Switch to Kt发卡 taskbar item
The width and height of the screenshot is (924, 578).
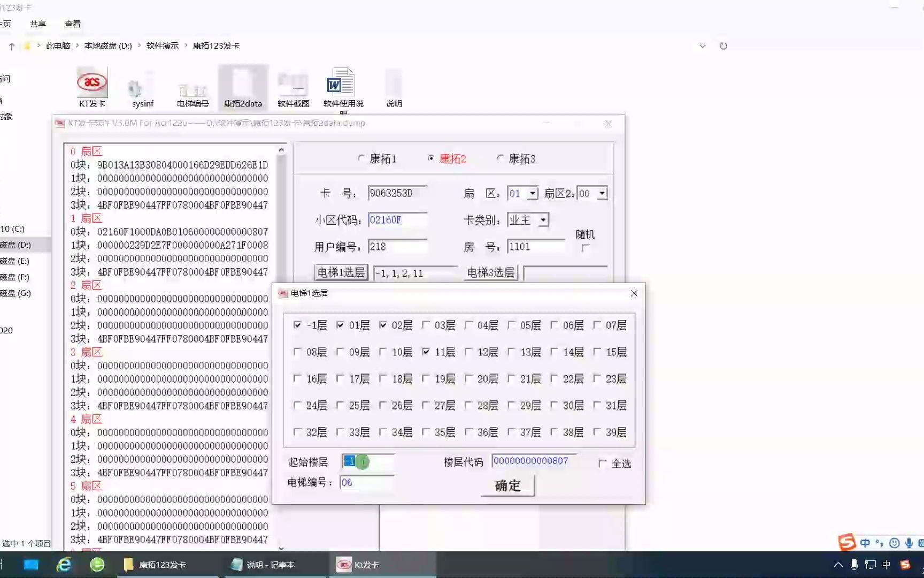(x=381, y=565)
